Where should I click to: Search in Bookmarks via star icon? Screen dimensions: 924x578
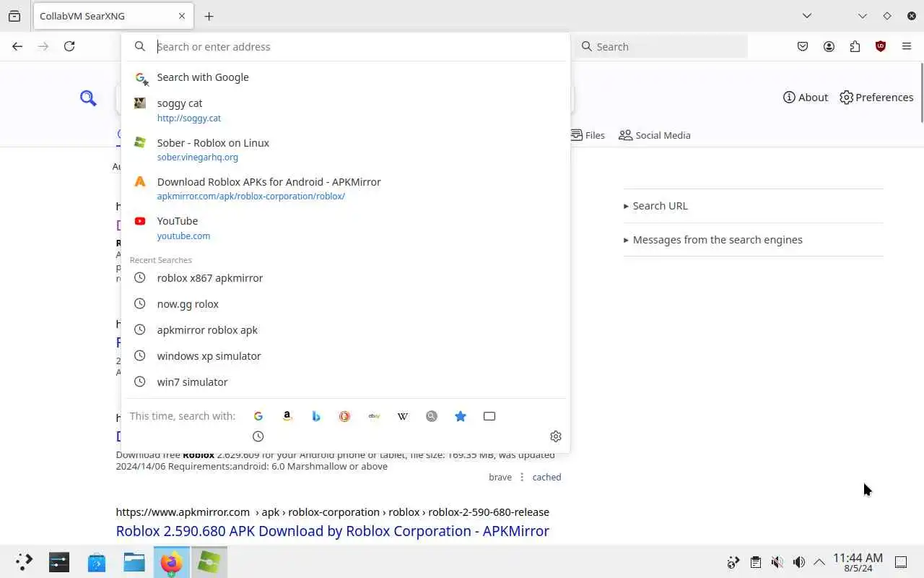(461, 416)
